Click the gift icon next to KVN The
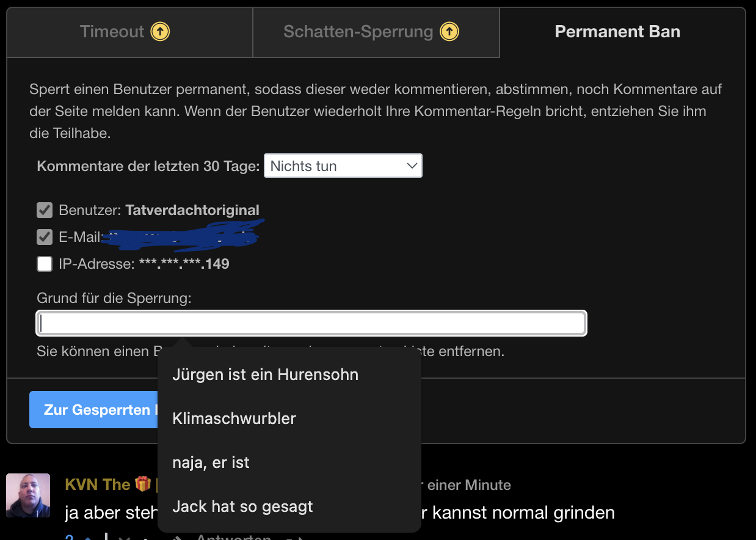 coord(143,484)
